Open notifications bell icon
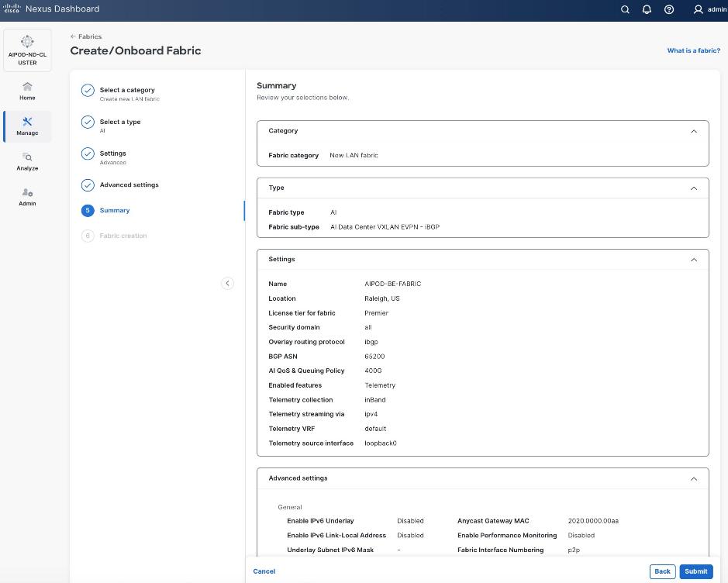Viewport: 728px width, 583px height. tap(647, 9)
